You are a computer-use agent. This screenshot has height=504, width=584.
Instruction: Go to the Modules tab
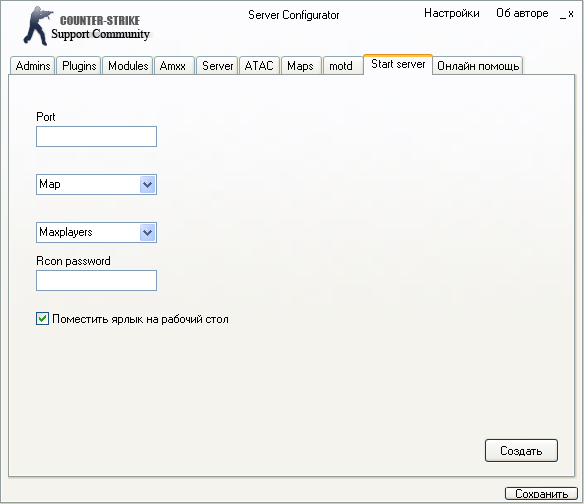point(128,66)
